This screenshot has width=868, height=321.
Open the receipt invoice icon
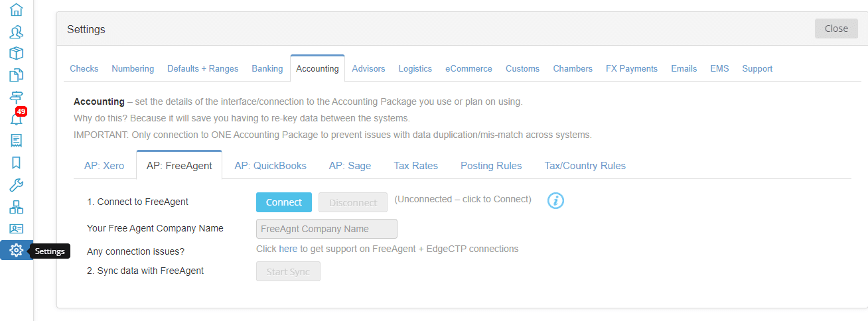16,141
